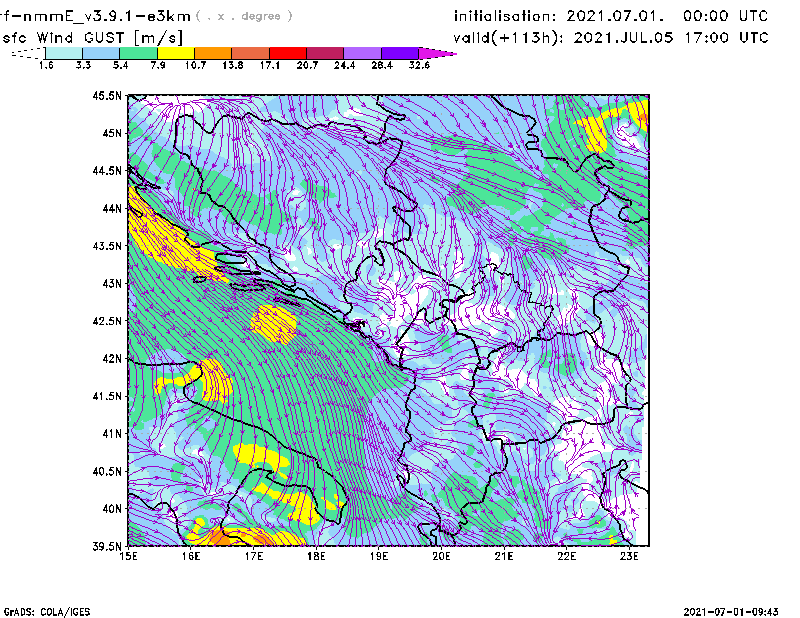
Task: Click the 15E longitude label
Action: 128,556
